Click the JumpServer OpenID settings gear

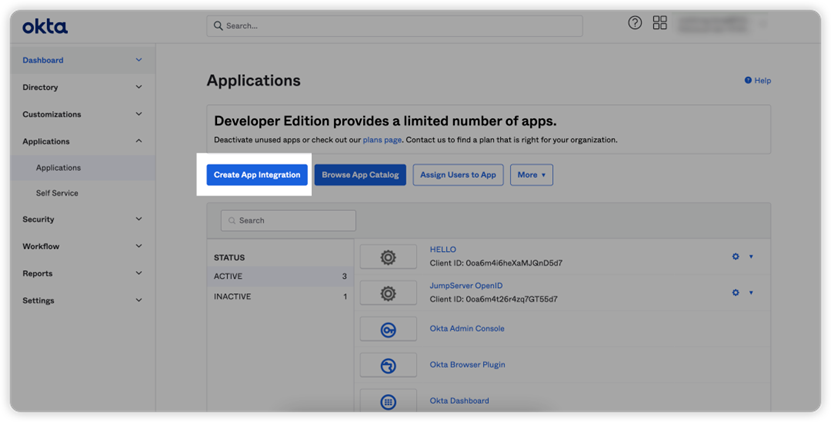(x=736, y=293)
